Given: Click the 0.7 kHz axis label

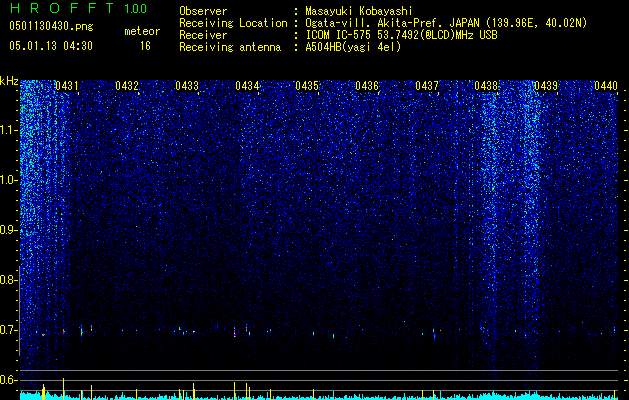Looking at the screenshot, I should pyautogui.click(x=9, y=330).
